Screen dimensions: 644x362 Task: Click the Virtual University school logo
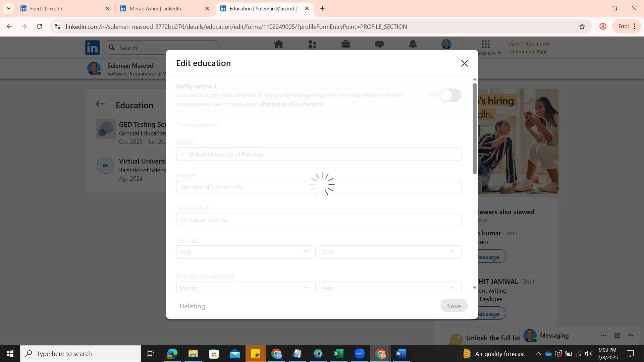106,166
